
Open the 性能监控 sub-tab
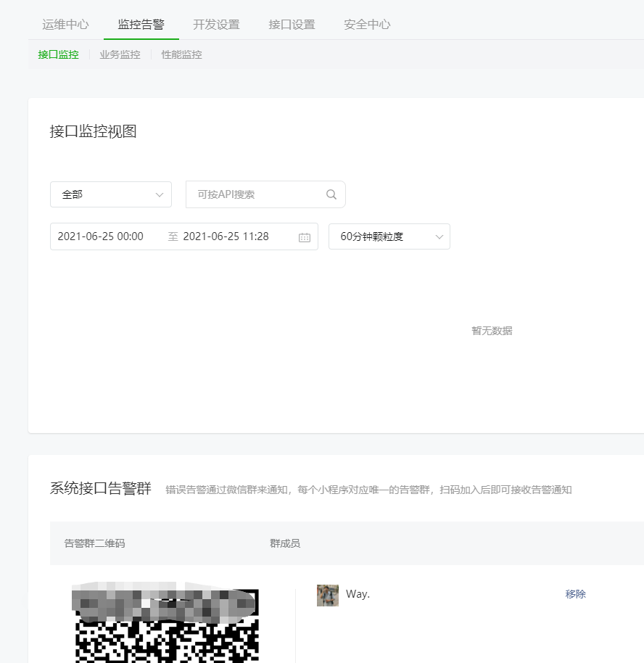click(x=182, y=54)
